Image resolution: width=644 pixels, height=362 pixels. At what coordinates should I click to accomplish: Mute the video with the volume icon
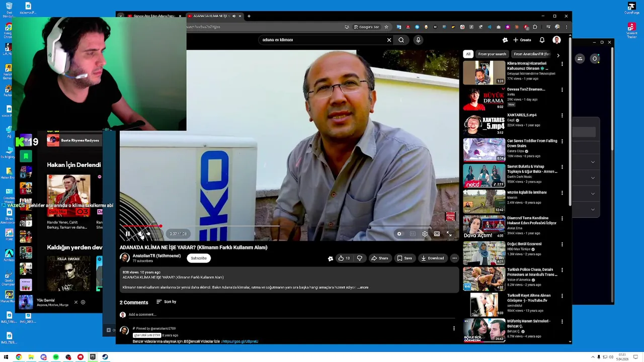pos(140,234)
